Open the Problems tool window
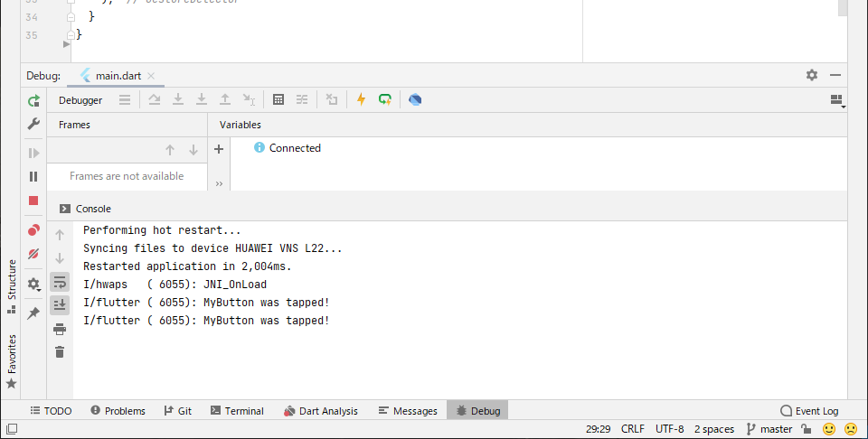 tap(118, 411)
